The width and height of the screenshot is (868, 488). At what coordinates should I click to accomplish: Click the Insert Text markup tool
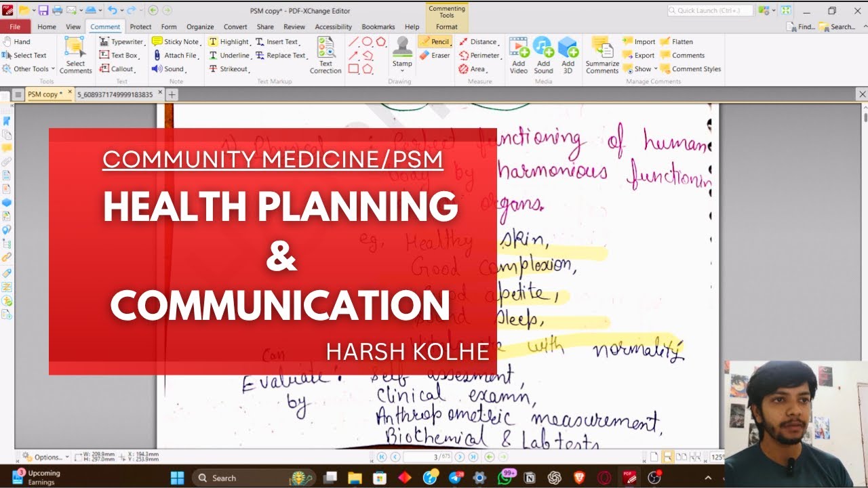(x=277, y=41)
